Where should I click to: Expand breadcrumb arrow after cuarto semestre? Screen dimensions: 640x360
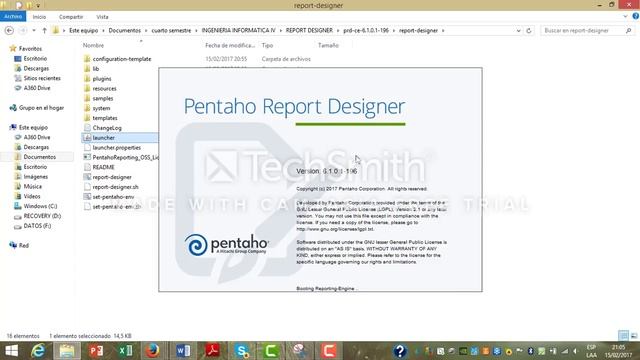[x=196, y=31]
